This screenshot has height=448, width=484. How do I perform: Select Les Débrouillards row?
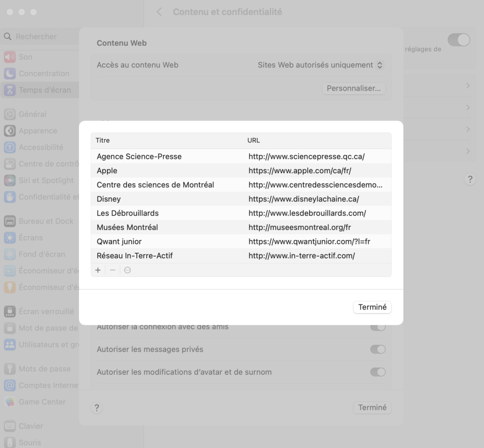[241, 213]
